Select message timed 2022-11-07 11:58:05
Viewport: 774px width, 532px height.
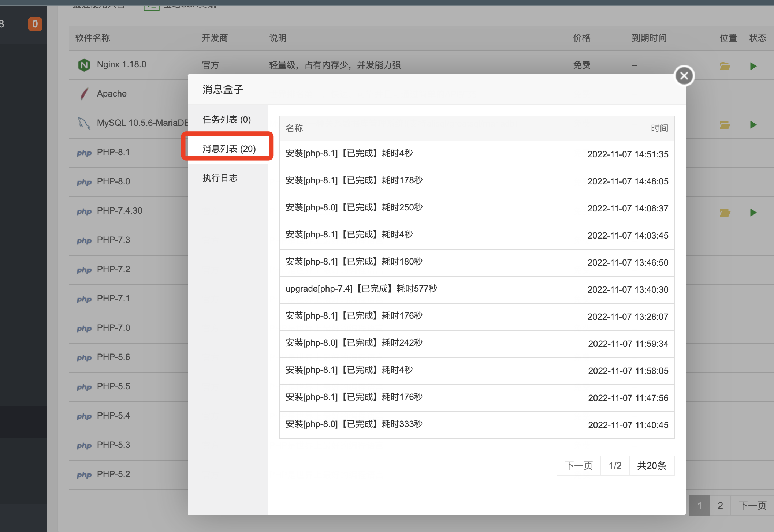point(477,371)
